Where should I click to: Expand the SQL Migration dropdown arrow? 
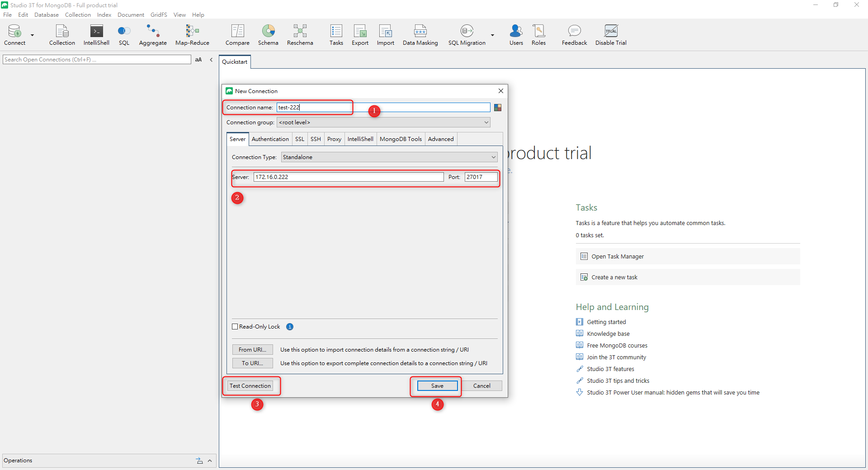point(492,35)
